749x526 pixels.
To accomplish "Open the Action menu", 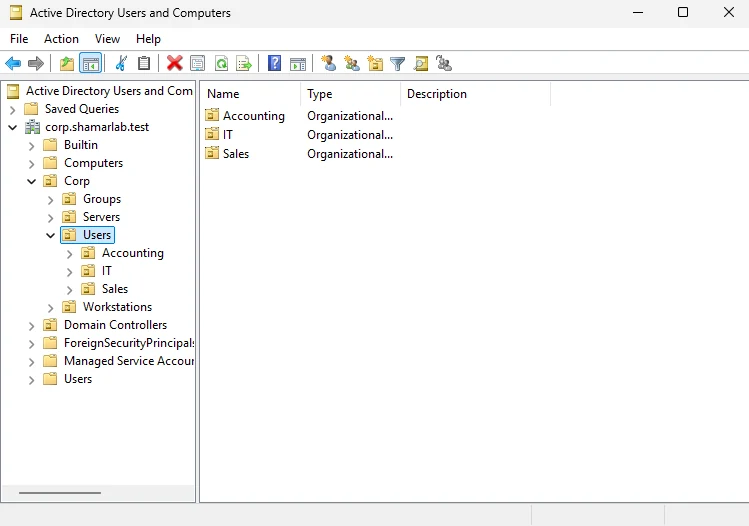I will [61, 39].
